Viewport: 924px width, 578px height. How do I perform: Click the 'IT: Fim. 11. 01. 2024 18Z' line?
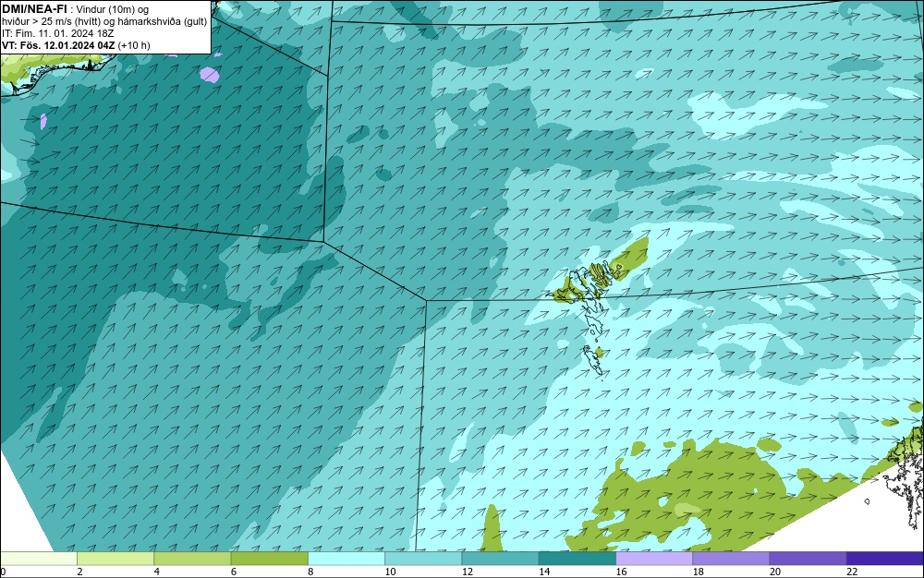(x=57, y=33)
